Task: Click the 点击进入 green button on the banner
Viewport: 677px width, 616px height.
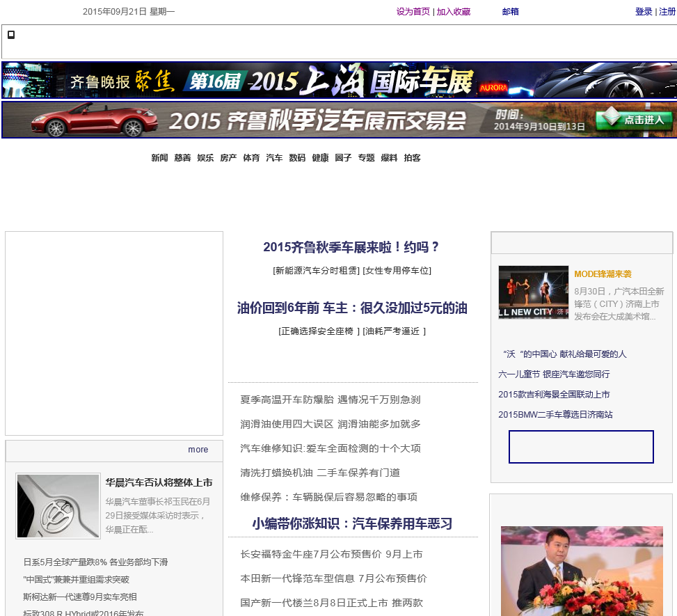Action: click(x=635, y=120)
